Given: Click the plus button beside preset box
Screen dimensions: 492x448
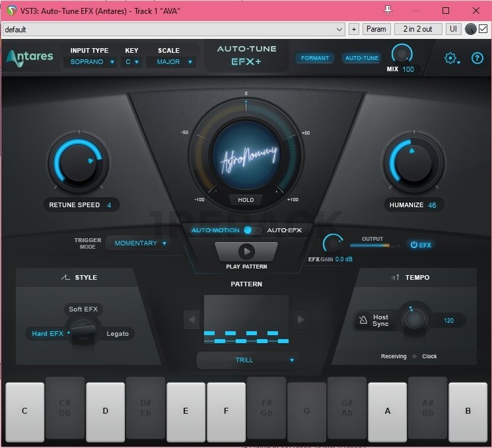Looking at the screenshot, I should click(x=353, y=29).
